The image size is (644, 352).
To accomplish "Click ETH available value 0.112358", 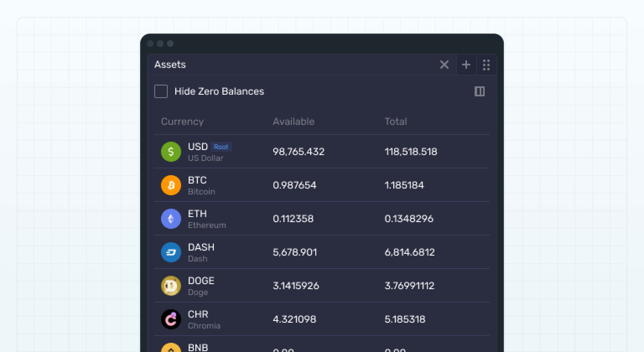I will tap(293, 219).
